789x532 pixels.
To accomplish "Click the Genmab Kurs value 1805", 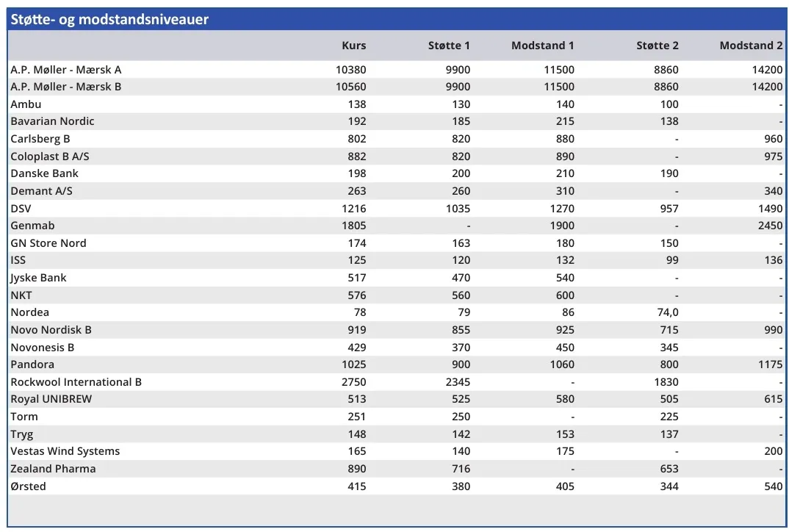I will click(352, 226).
